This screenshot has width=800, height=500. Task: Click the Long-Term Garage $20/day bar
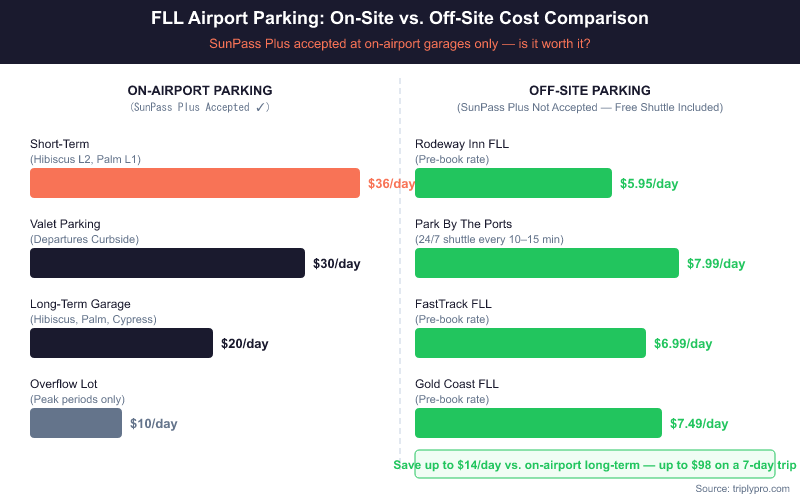121,343
